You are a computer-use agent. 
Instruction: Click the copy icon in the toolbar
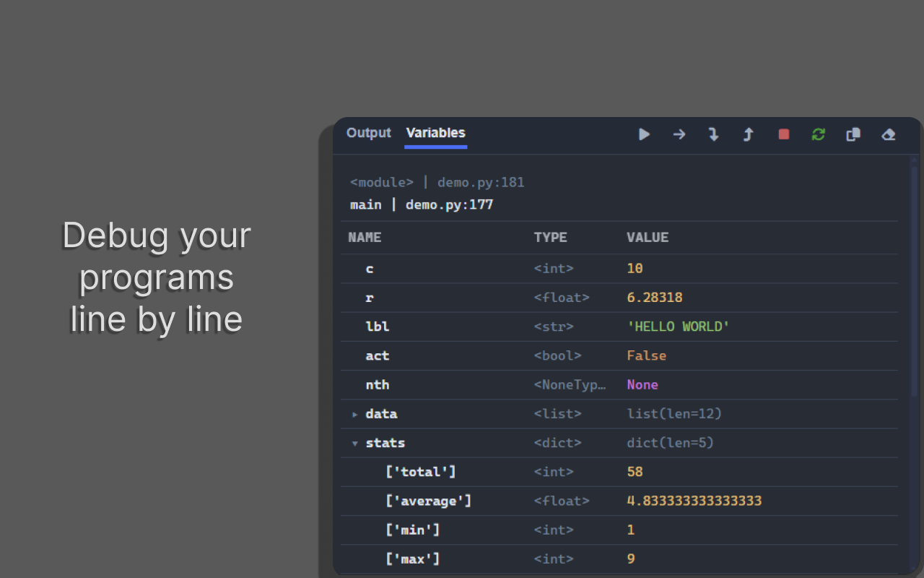coord(853,134)
